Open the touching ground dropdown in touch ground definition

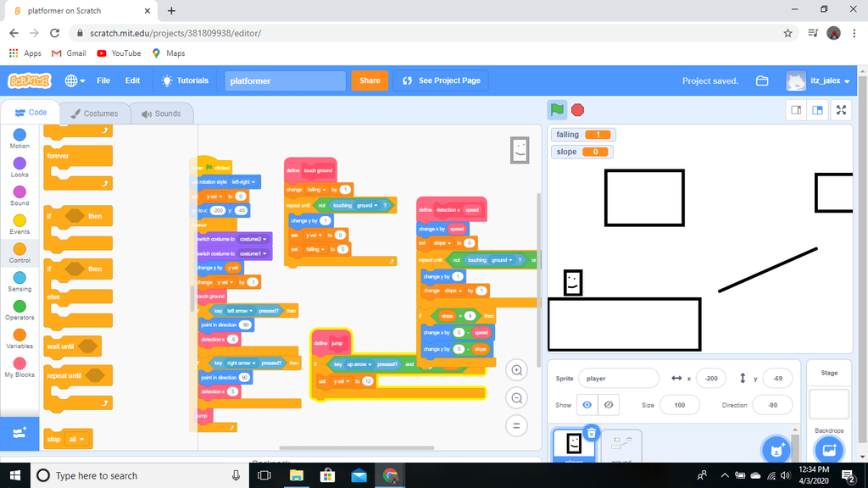click(367, 205)
